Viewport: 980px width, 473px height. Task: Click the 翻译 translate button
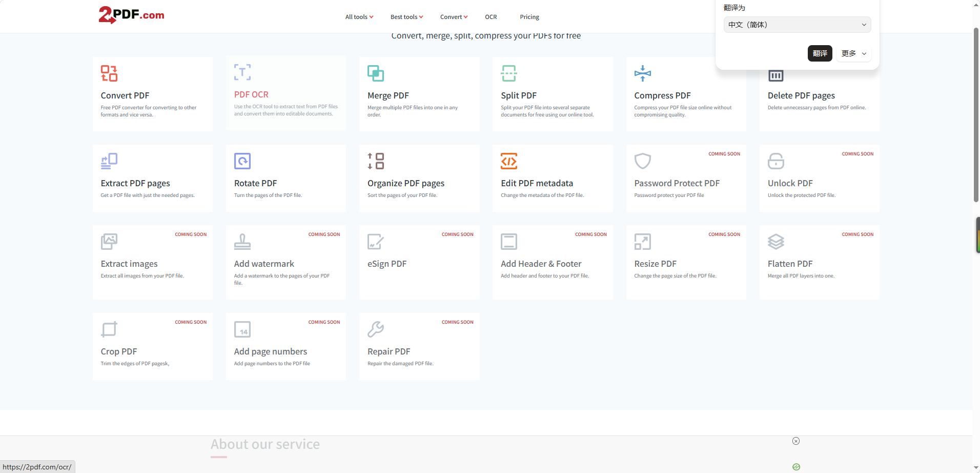point(820,53)
